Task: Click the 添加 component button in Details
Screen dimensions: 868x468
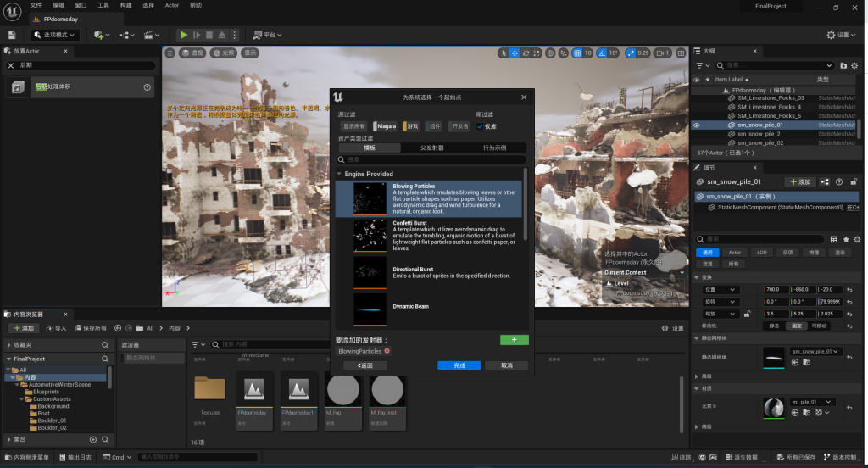Action: tap(800, 181)
